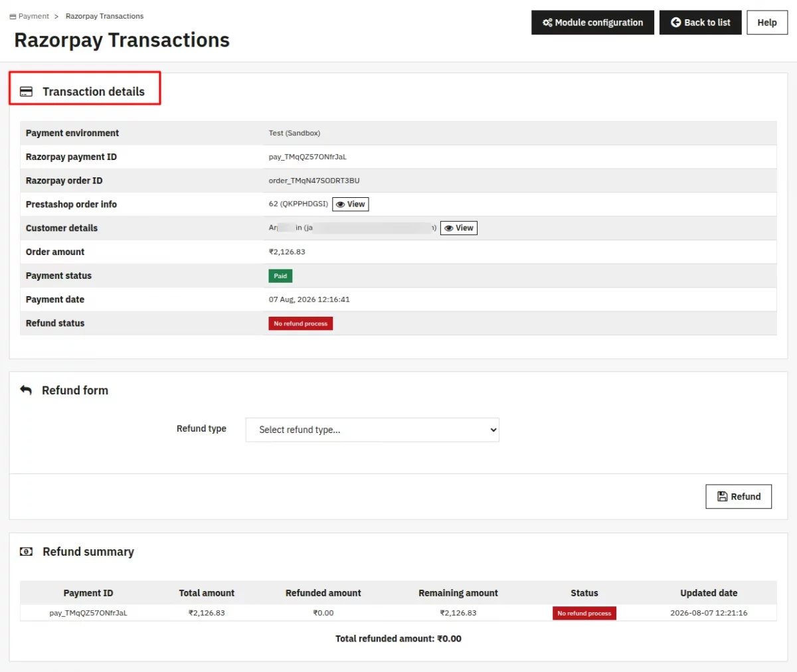Click the money icon beside Refund summary
The height and width of the screenshot is (672, 797).
click(x=26, y=552)
